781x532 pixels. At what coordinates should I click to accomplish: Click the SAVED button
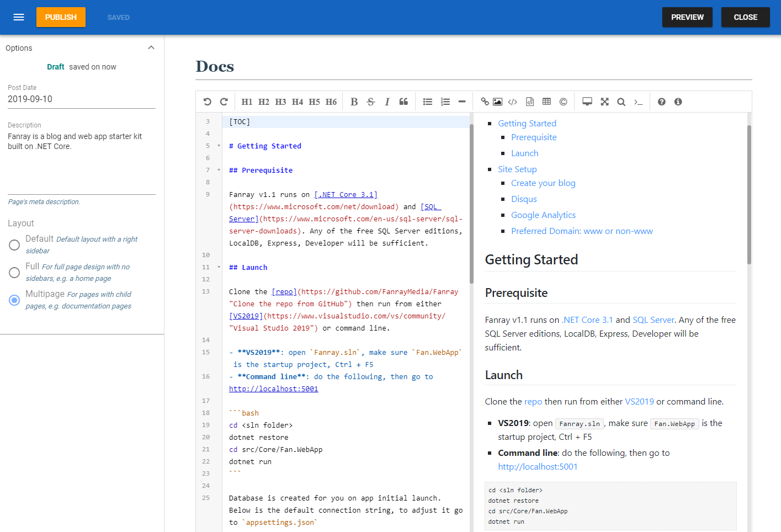pyautogui.click(x=118, y=17)
